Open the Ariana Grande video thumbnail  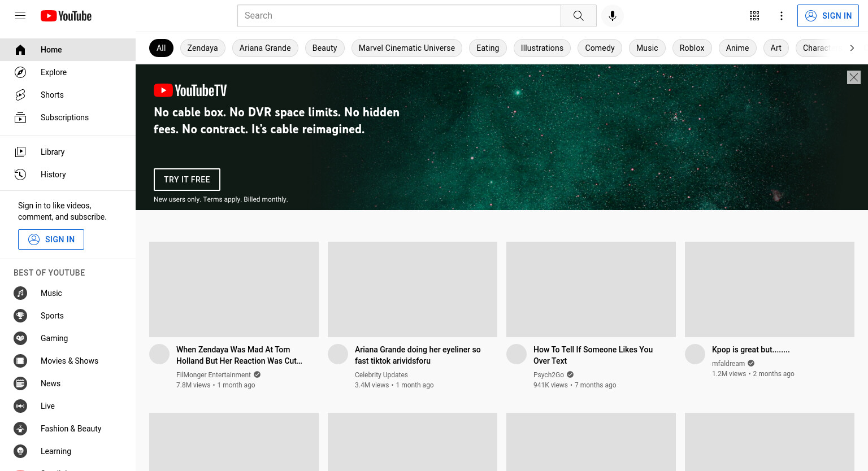point(413,289)
